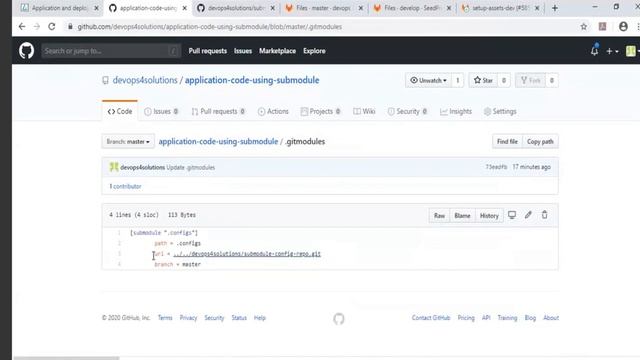Click the footer Privacy link
640x360 pixels.
(x=188, y=318)
